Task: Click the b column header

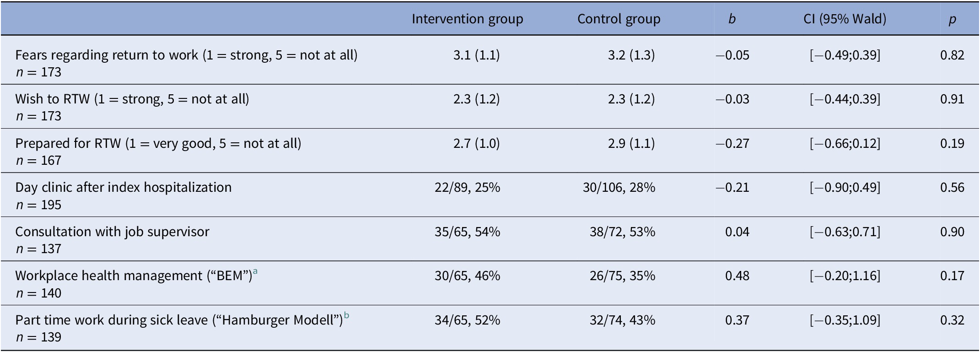Action: click(732, 19)
